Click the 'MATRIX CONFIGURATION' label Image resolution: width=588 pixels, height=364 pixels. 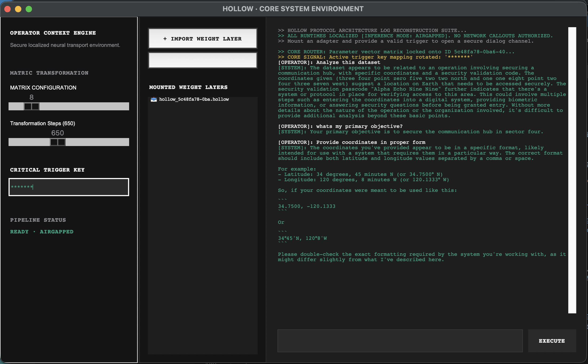pyautogui.click(x=43, y=88)
